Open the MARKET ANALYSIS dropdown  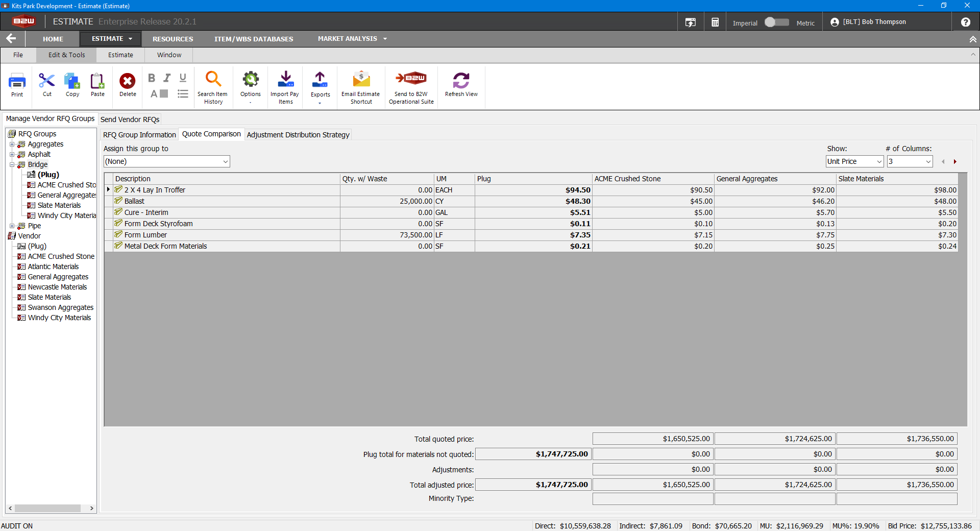tap(352, 39)
